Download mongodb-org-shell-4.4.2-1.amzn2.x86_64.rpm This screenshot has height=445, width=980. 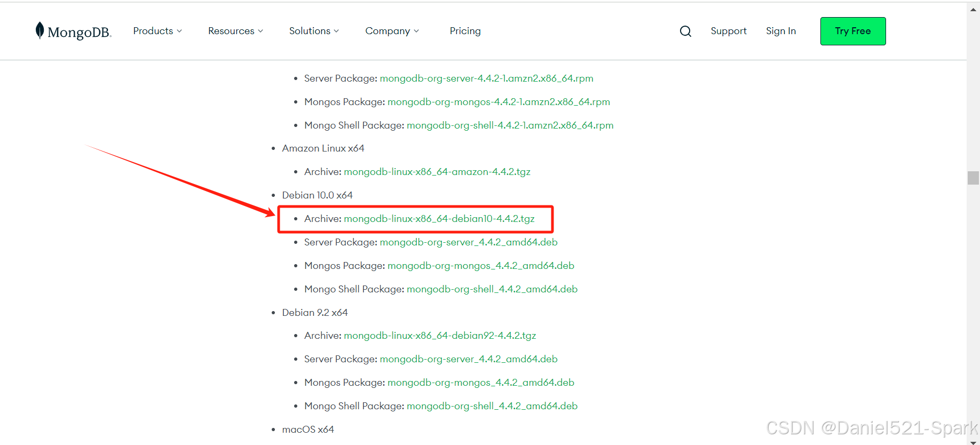[510, 125]
